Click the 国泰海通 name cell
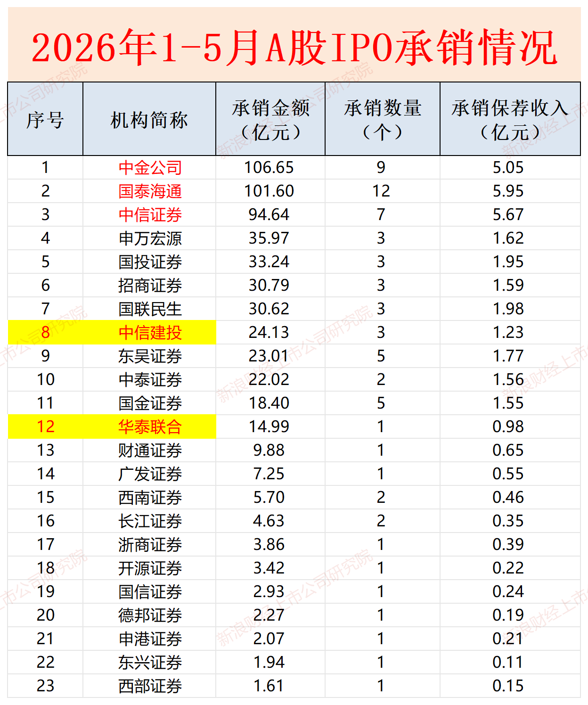The height and width of the screenshot is (705, 588). [149, 191]
